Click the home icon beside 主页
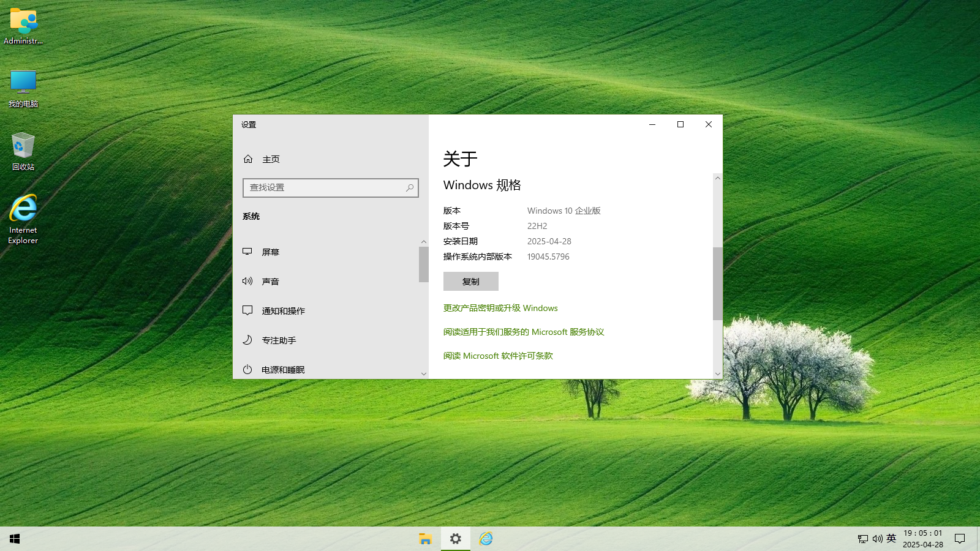The image size is (980, 551). tap(248, 159)
